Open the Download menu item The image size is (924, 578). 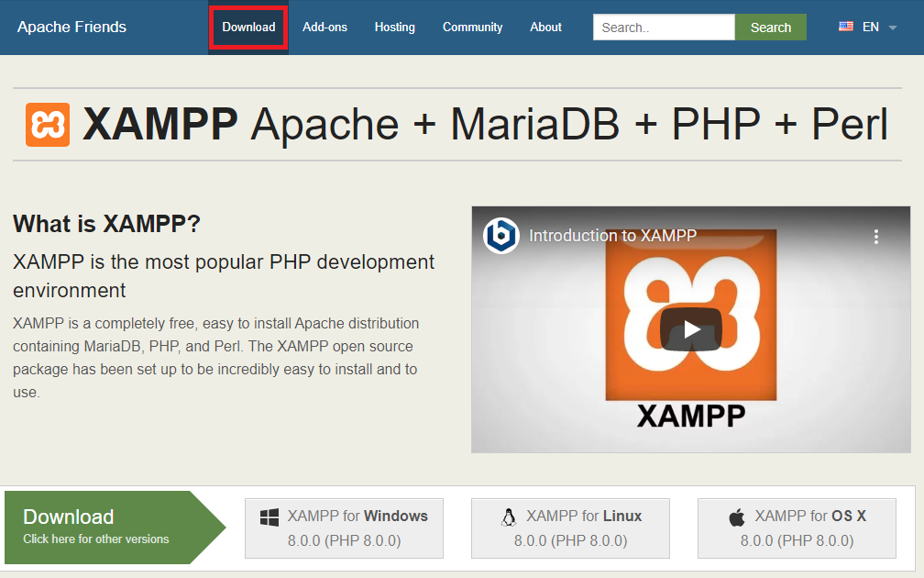point(248,28)
